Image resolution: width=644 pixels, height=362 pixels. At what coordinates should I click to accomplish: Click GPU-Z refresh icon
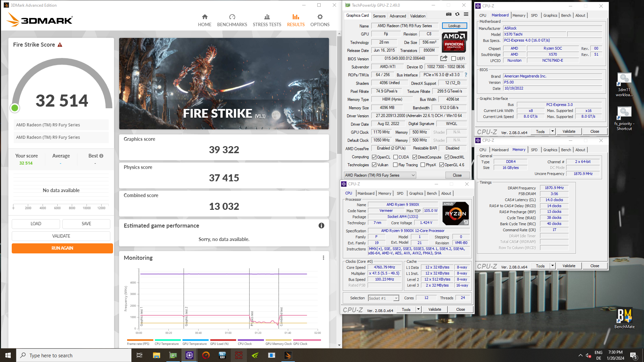tap(457, 14)
